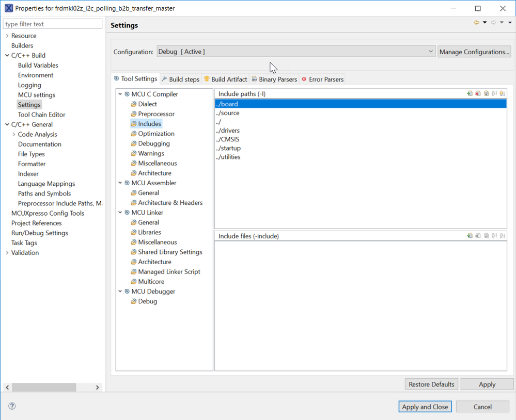
Task: Click the icon beside Managed Linker Script
Action: click(134, 271)
